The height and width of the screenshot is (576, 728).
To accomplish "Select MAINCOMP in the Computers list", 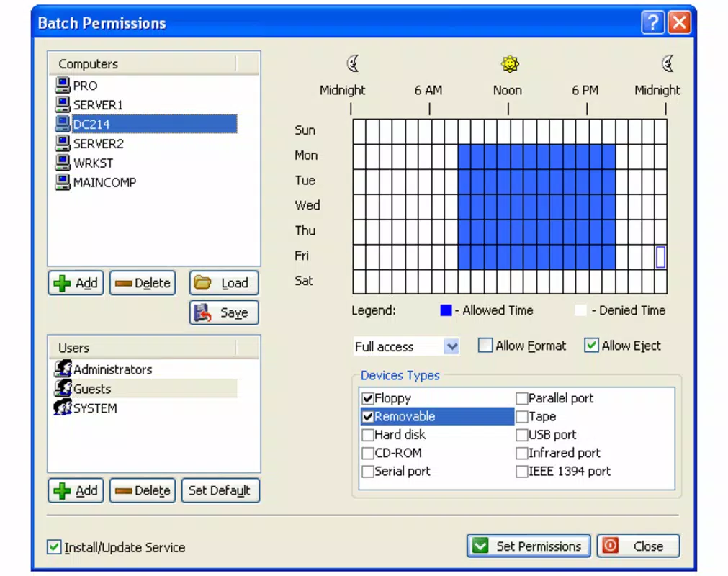I will [104, 182].
